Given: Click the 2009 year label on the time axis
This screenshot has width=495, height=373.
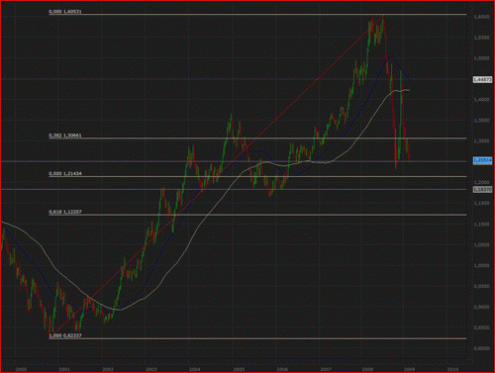Looking at the screenshot, I should point(409,369).
